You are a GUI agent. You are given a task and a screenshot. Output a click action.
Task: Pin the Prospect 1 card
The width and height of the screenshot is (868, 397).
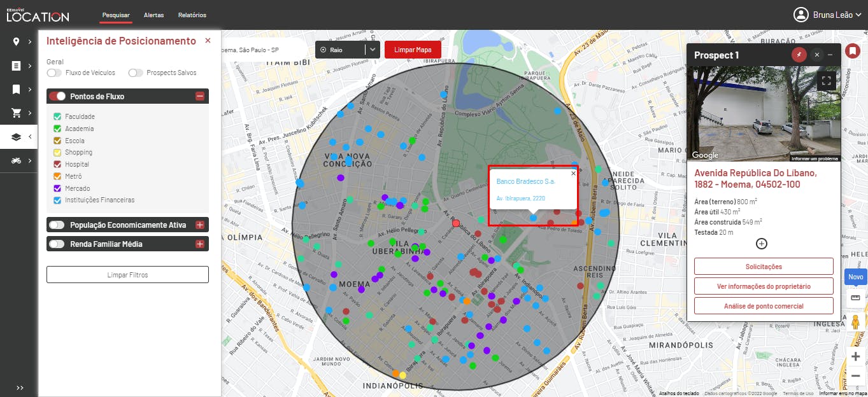(799, 55)
